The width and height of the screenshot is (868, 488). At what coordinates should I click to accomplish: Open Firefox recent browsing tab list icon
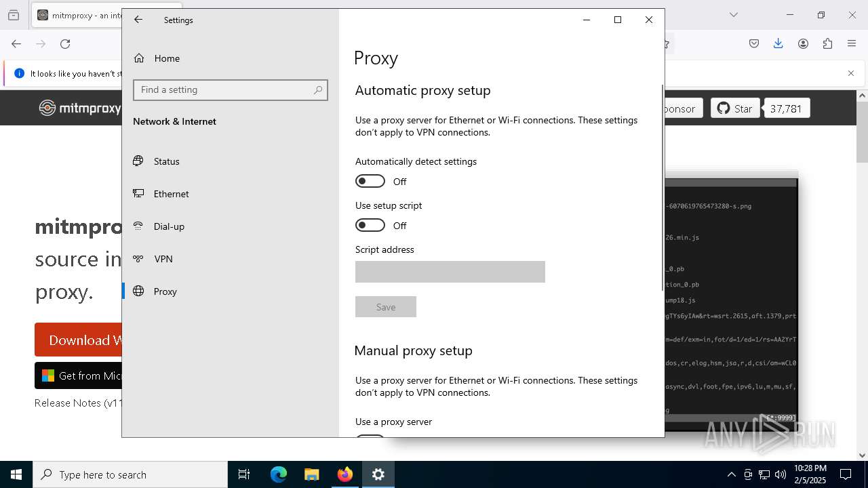(x=14, y=15)
